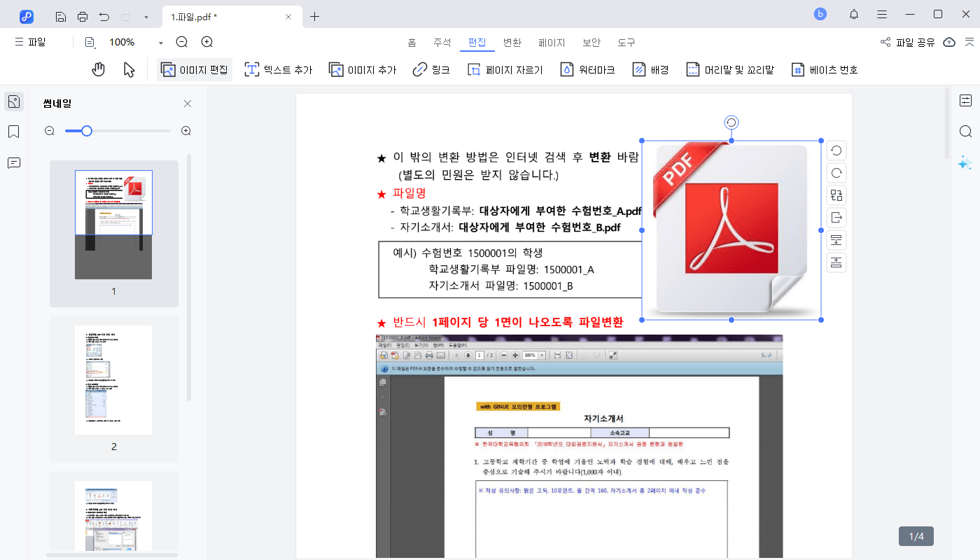
Task: Switch to the 변환 tab
Action: coord(512,42)
